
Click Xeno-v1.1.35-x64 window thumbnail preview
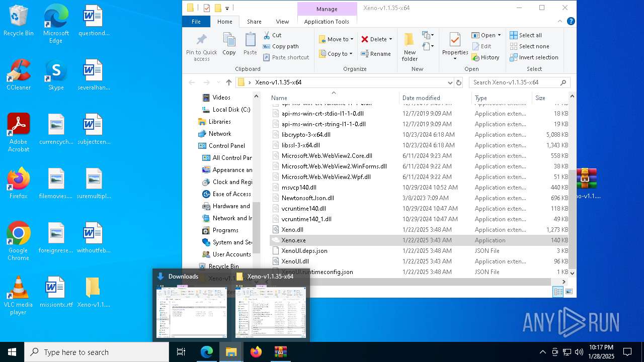tap(271, 312)
